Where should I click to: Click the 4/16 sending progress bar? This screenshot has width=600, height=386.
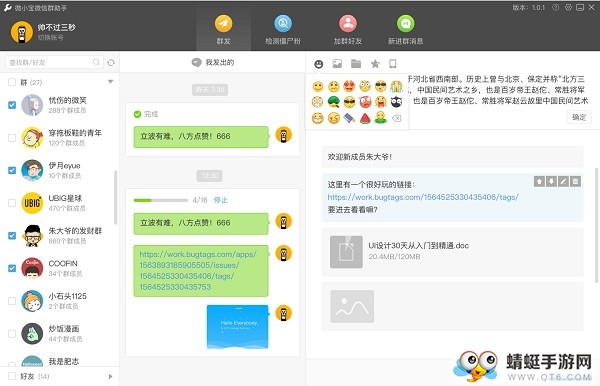161,200
